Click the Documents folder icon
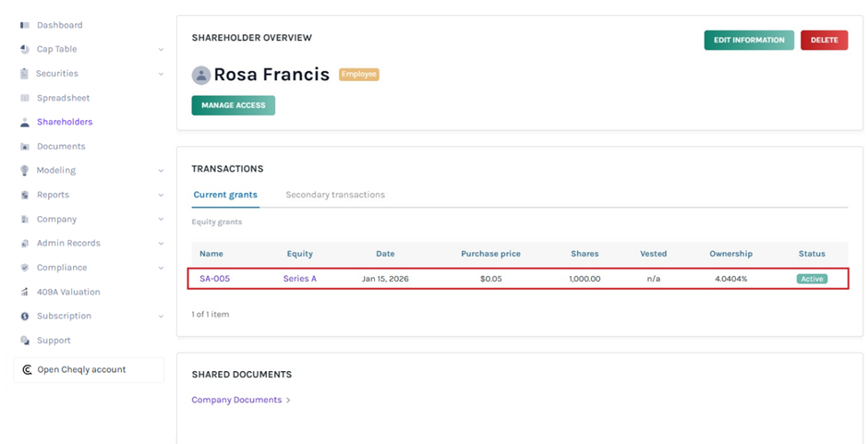Image resolution: width=868 pixels, height=444 pixels. click(x=25, y=147)
